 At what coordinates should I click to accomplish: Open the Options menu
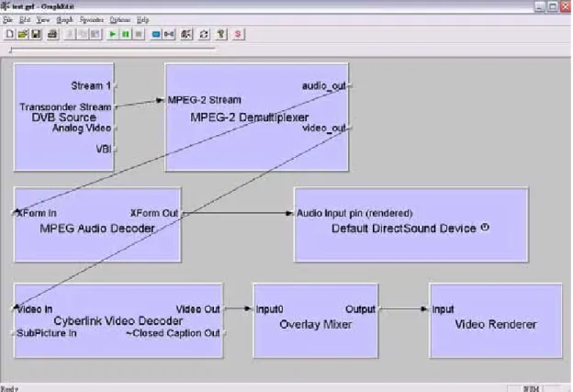click(x=120, y=19)
